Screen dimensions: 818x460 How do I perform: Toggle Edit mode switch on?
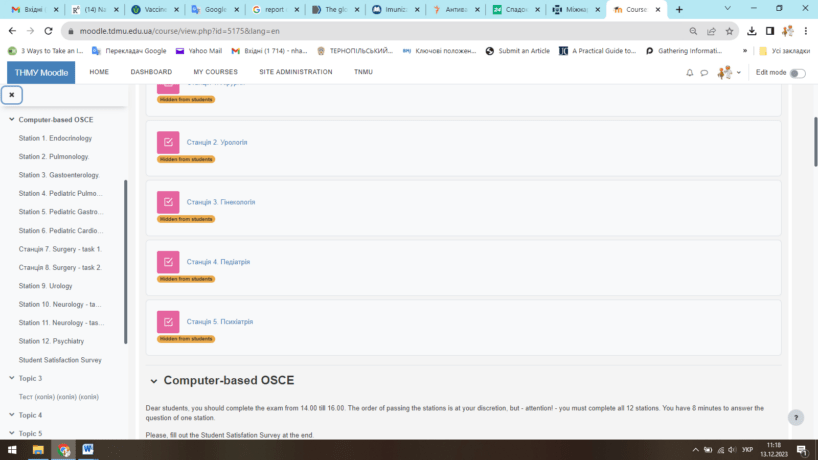797,73
